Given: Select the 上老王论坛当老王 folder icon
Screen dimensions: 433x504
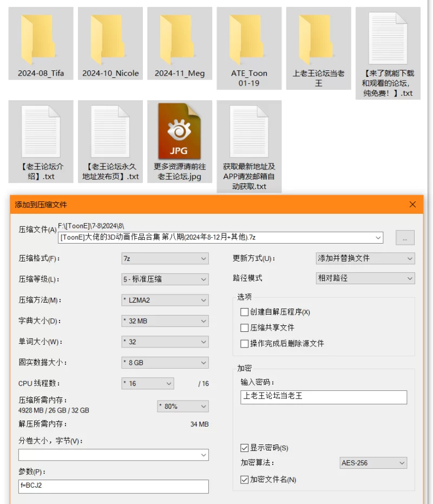Looking at the screenshot, I should click(x=316, y=40).
